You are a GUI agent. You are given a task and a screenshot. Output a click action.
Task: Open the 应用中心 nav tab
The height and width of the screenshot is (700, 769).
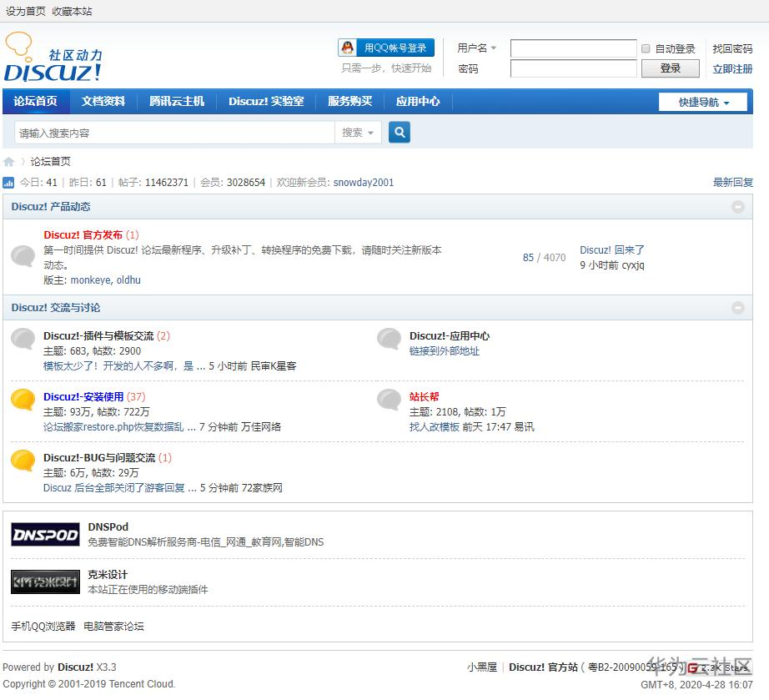click(418, 102)
